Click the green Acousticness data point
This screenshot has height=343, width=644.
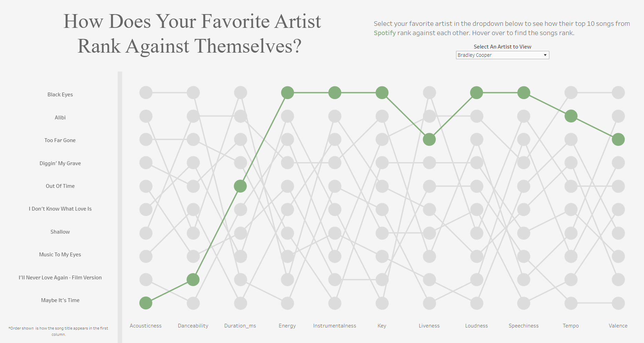146,303
